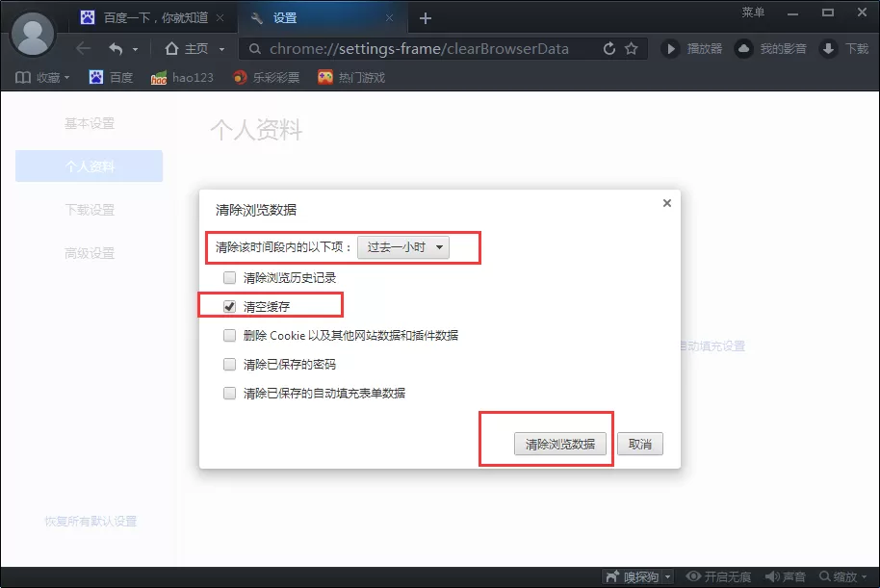
Task: Click the user avatar profile icon
Action: 33,35
